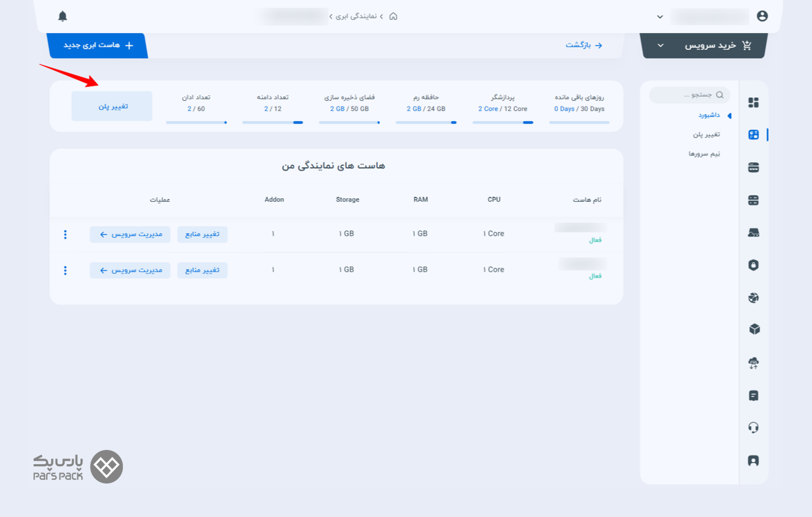Click the پردازشگر usage progress bar
Image resolution: width=812 pixels, height=517 pixels.
tap(502, 122)
